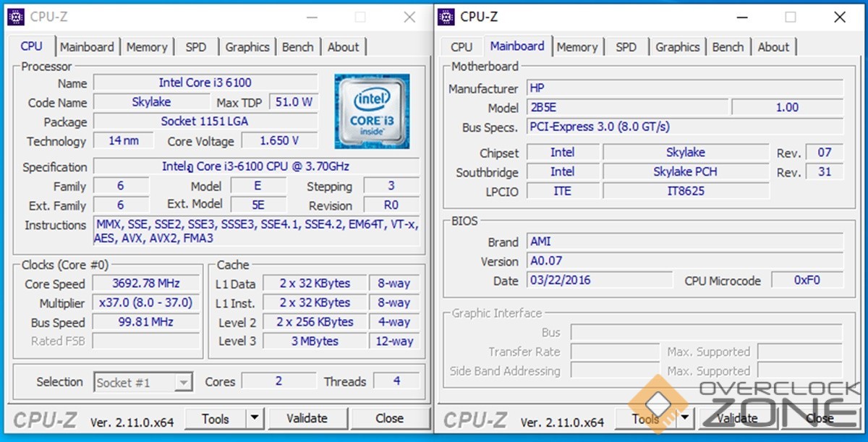The height and width of the screenshot is (442, 868).
Task: Click the Close button in left window
Action: click(389, 417)
